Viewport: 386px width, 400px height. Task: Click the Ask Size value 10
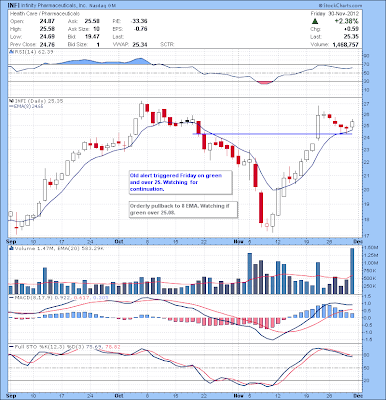(x=96, y=29)
